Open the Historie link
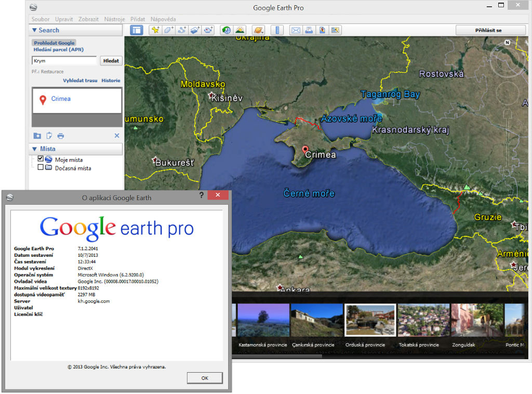The height and width of the screenshot is (394, 532). [x=111, y=81]
